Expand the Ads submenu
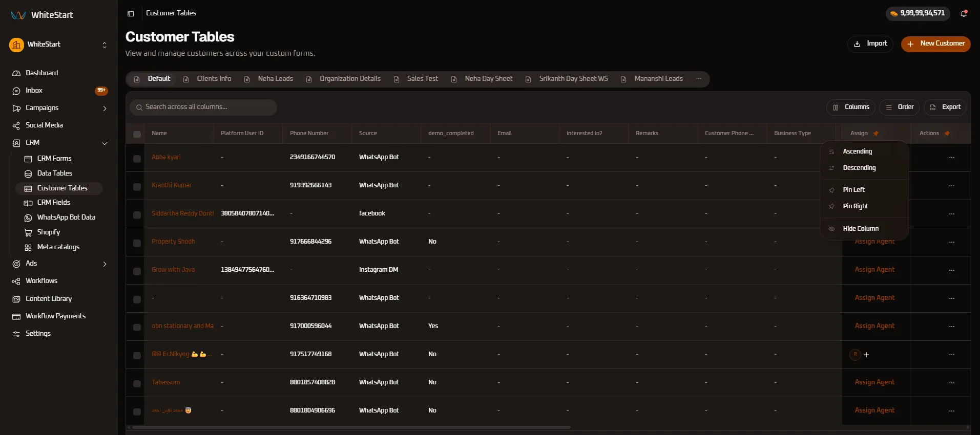Viewport: 980px width, 435px height. pyautogui.click(x=105, y=264)
